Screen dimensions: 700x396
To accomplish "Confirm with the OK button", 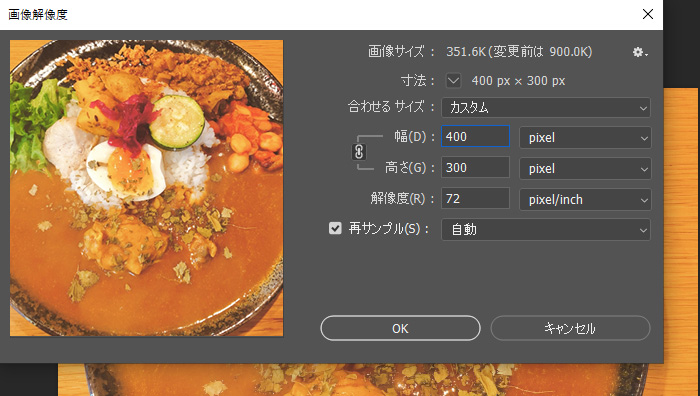I will 400,329.
